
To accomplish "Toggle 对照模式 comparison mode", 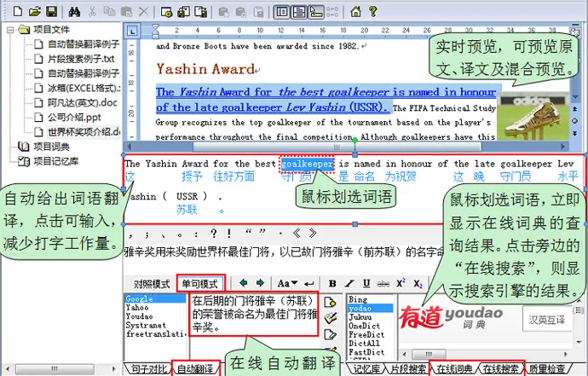I will [x=151, y=283].
